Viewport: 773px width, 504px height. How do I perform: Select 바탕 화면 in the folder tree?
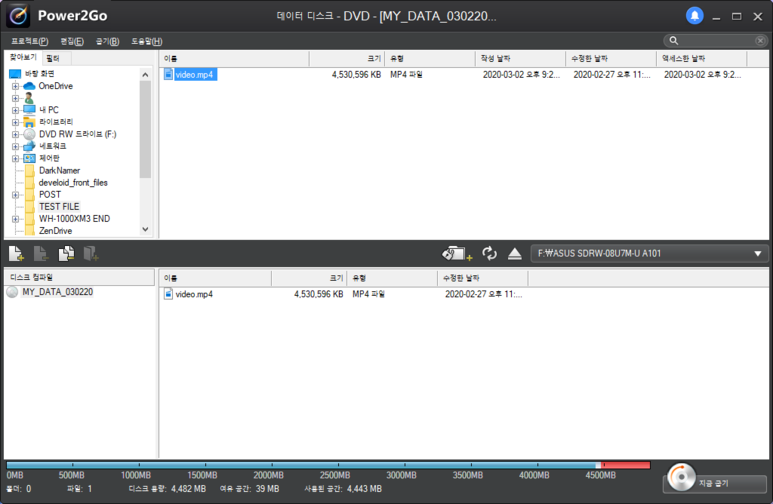[x=39, y=73]
